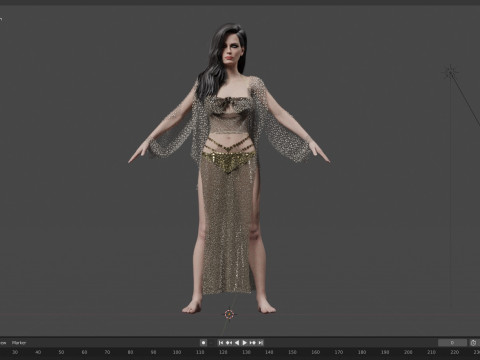The height and width of the screenshot is (360, 480).
Task: Click frame 50 on timeline ruler
Action: pyautogui.click(x=61, y=352)
